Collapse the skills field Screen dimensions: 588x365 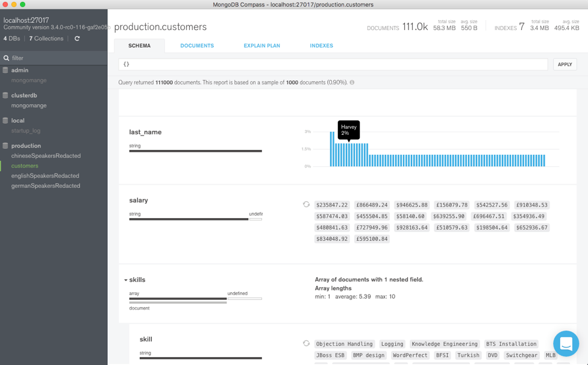126,280
